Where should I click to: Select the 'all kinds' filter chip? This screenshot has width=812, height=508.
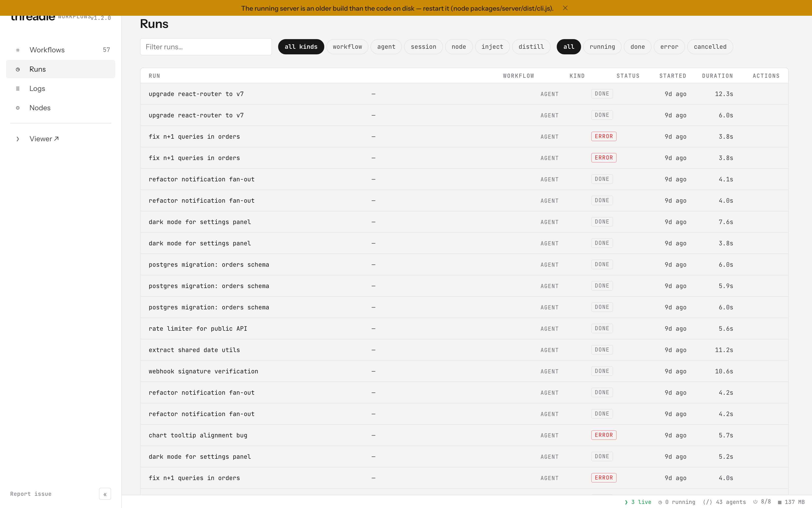click(x=301, y=47)
